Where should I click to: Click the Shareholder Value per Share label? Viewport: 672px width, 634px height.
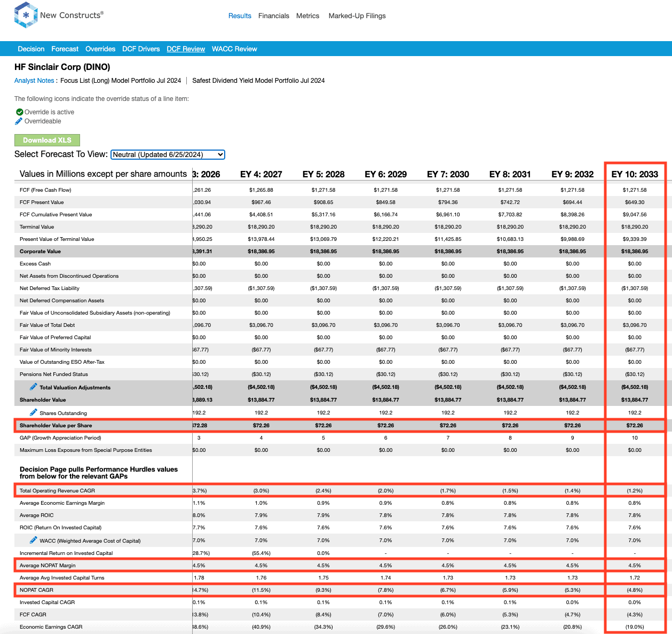click(56, 426)
